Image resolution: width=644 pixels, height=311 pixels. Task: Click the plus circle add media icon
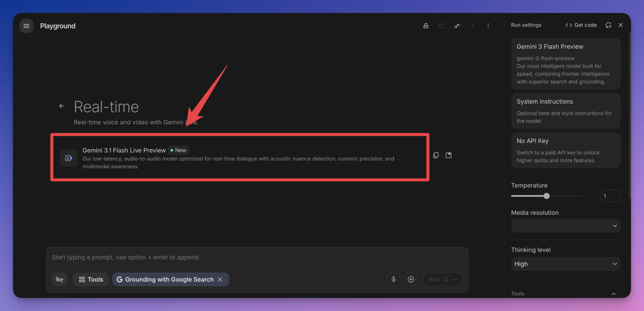point(411,279)
